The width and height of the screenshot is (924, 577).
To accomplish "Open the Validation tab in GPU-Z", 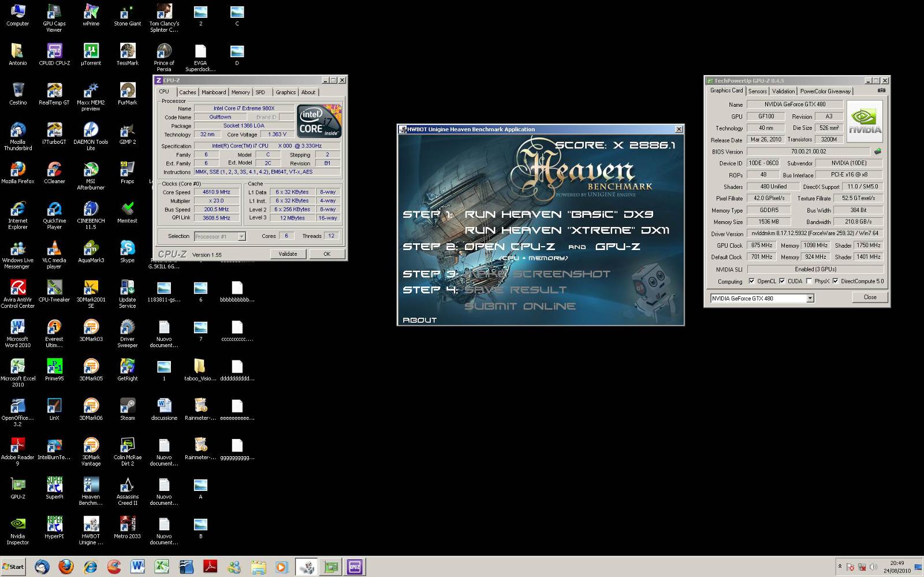I will (783, 91).
